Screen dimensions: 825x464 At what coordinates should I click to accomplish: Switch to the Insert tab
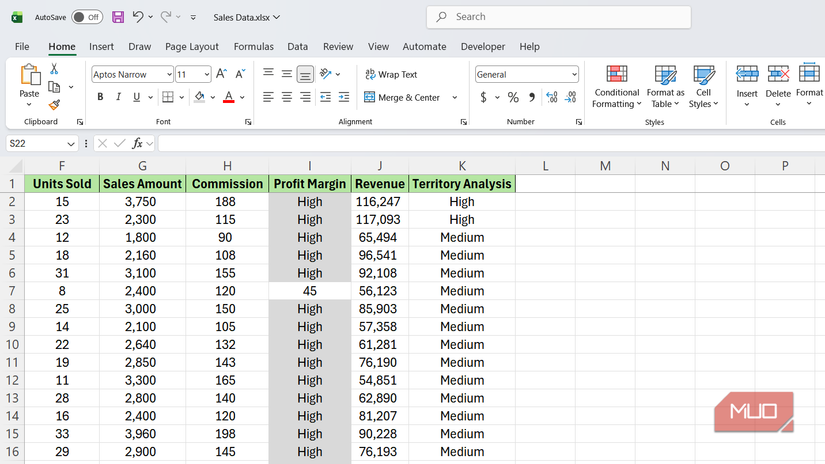(x=102, y=46)
